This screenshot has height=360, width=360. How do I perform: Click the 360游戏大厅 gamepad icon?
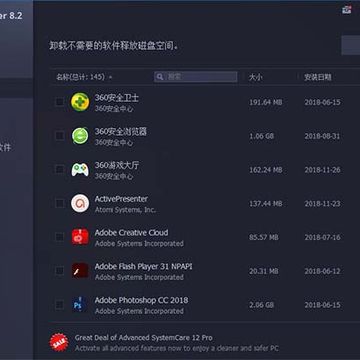point(80,170)
